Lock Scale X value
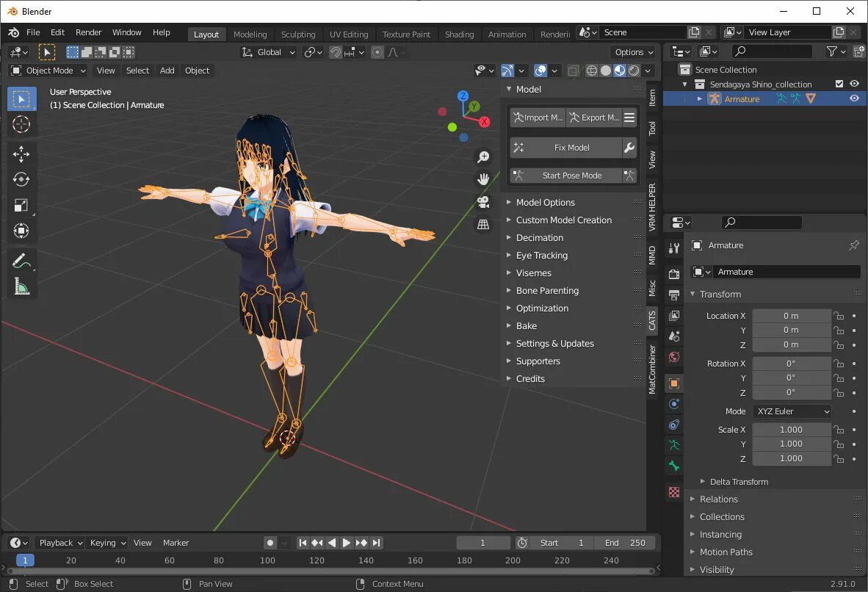This screenshot has width=868, height=592. point(839,430)
